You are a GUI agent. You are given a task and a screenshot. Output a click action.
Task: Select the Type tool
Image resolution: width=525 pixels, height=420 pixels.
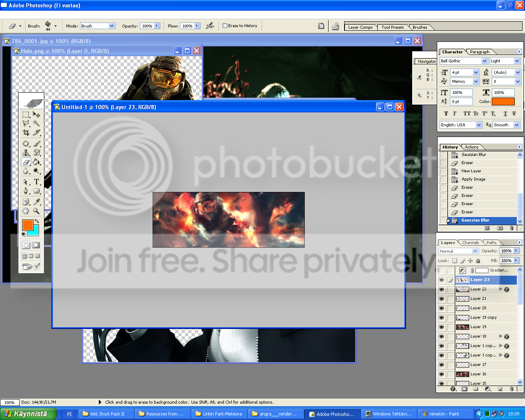pyautogui.click(x=37, y=182)
